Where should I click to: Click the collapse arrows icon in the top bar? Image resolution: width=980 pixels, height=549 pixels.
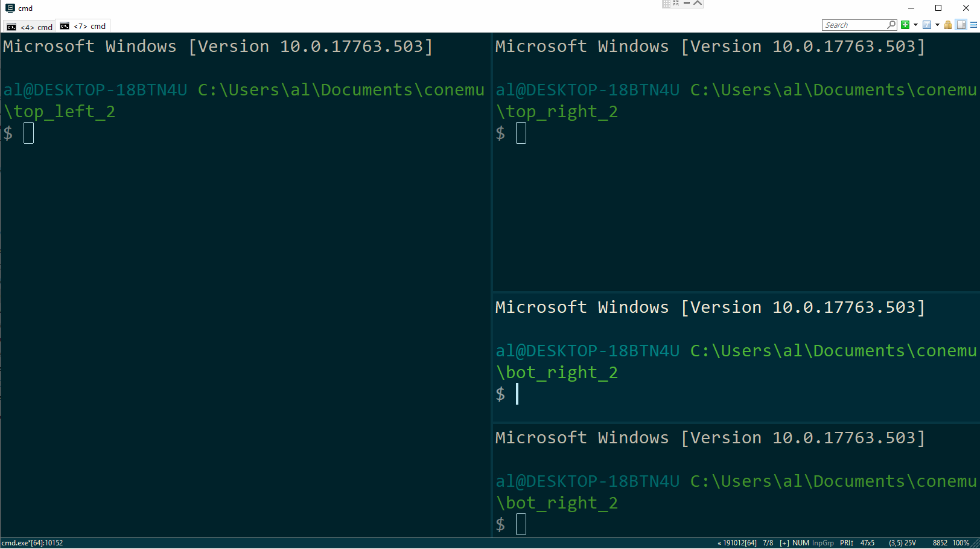pyautogui.click(x=676, y=3)
